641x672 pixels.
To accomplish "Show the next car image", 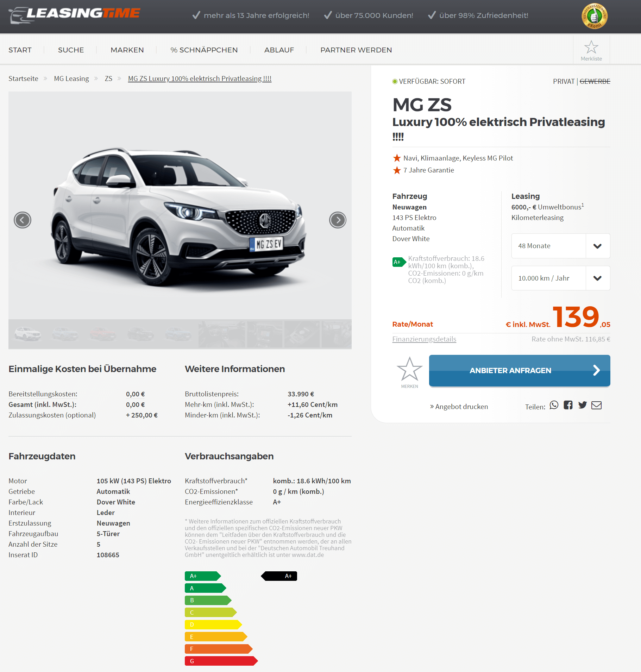I will click(338, 220).
